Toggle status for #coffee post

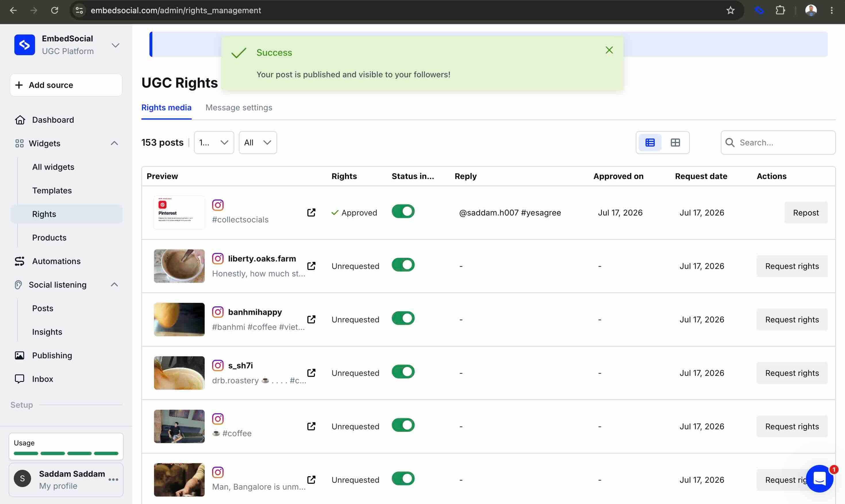pos(403,425)
